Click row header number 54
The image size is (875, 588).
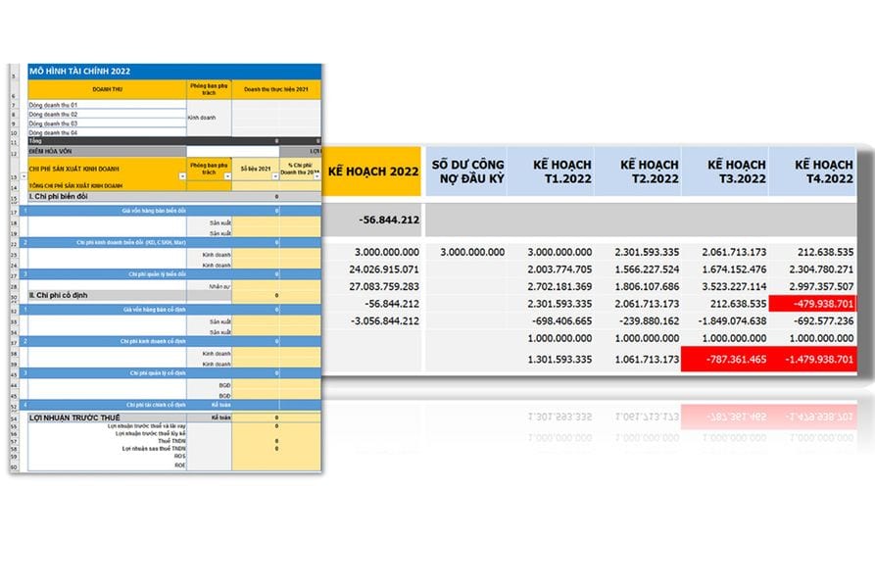click(14, 417)
